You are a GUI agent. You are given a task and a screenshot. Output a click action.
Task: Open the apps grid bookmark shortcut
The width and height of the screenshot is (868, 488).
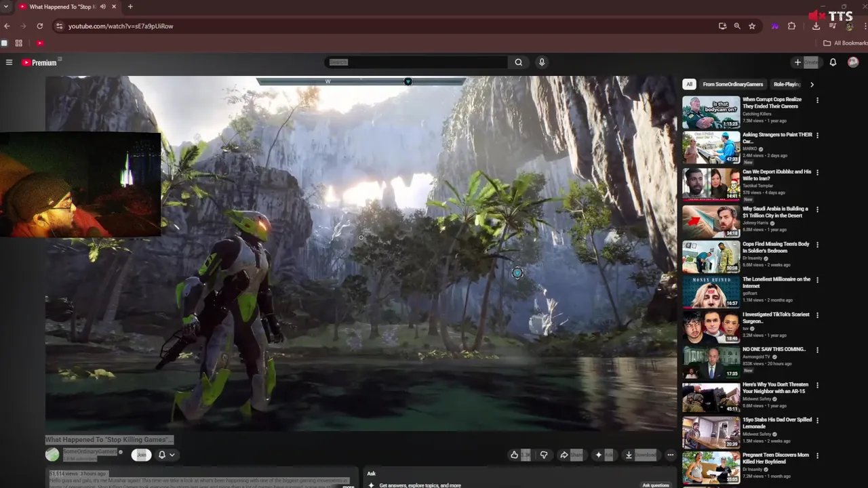pyautogui.click(x=19, y=43)
